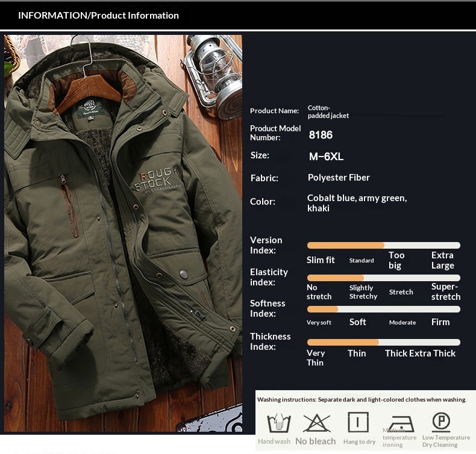The width and height of the screenshot is (476, 454).
Task: Click the INFORMATION/Product Information header
Action: click(98, 16)
